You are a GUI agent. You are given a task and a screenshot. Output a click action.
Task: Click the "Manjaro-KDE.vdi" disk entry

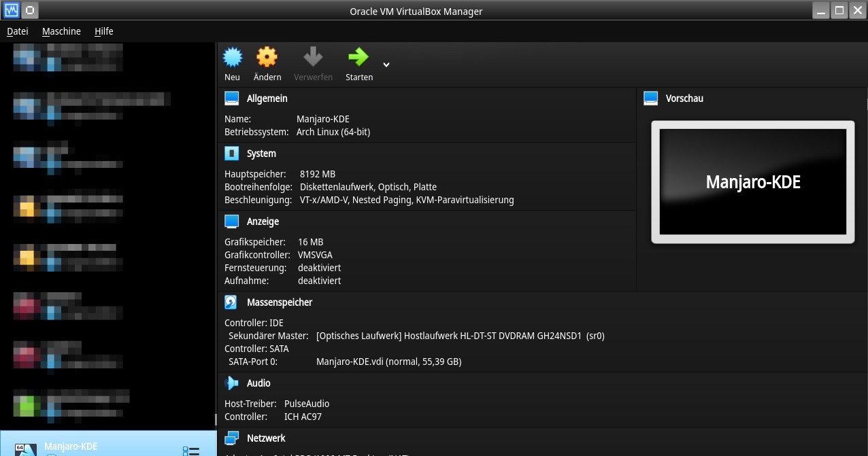(389, 362)
